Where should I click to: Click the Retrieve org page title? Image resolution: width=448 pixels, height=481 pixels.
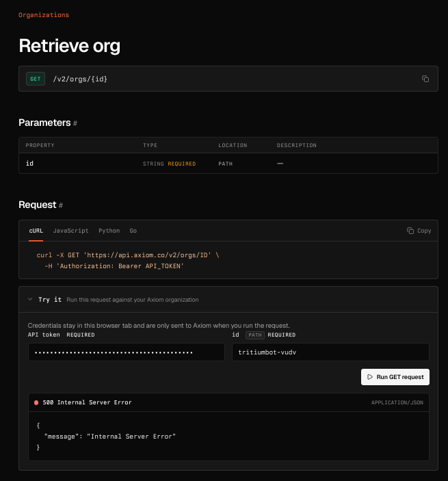tap(70, 46)
